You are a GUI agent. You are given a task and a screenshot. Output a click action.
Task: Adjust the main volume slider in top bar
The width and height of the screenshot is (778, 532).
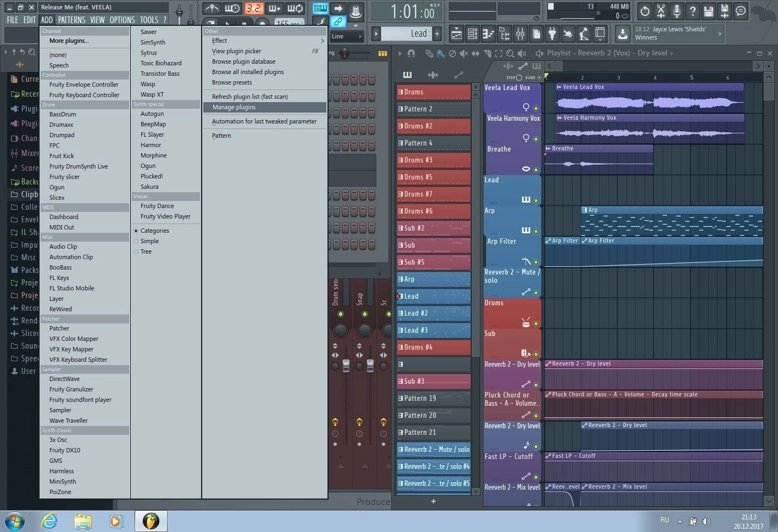click(x=180, y=12)
